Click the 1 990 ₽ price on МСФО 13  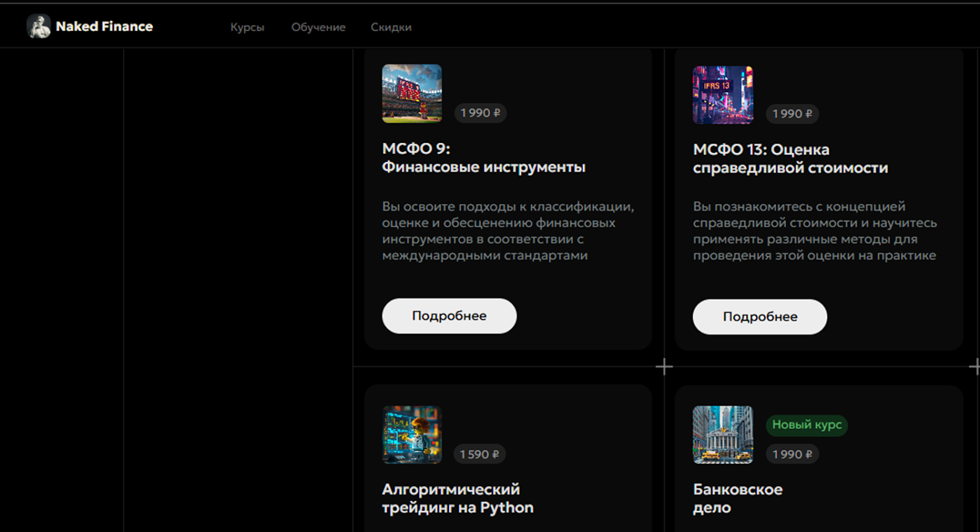pyautogui.click(x=793, y=114)
